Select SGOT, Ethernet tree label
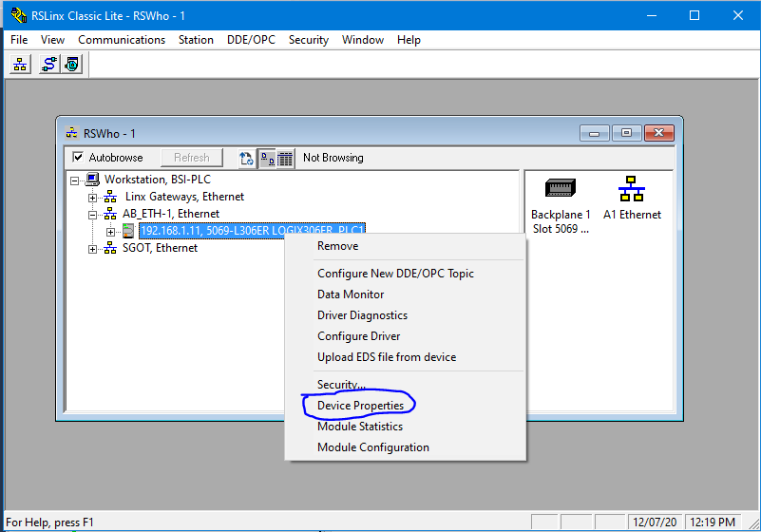 (x=160, y=248)
